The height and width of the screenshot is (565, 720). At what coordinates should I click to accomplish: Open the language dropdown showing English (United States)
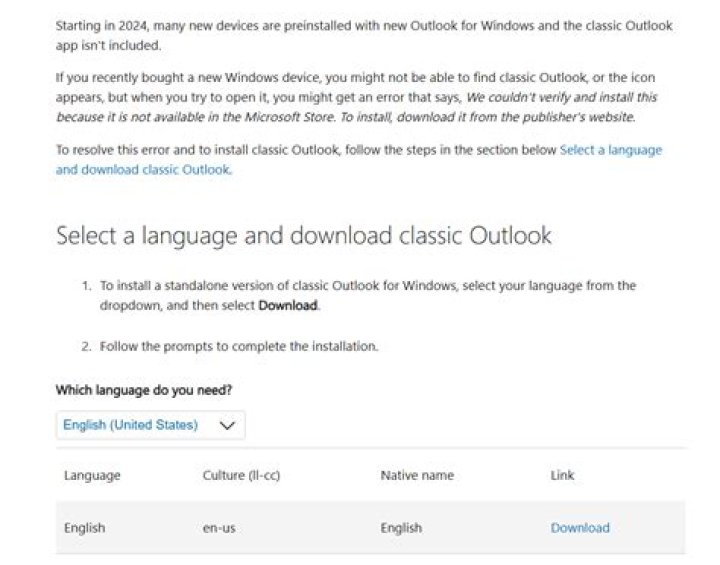pyautogui.click(x=151, y=425)
